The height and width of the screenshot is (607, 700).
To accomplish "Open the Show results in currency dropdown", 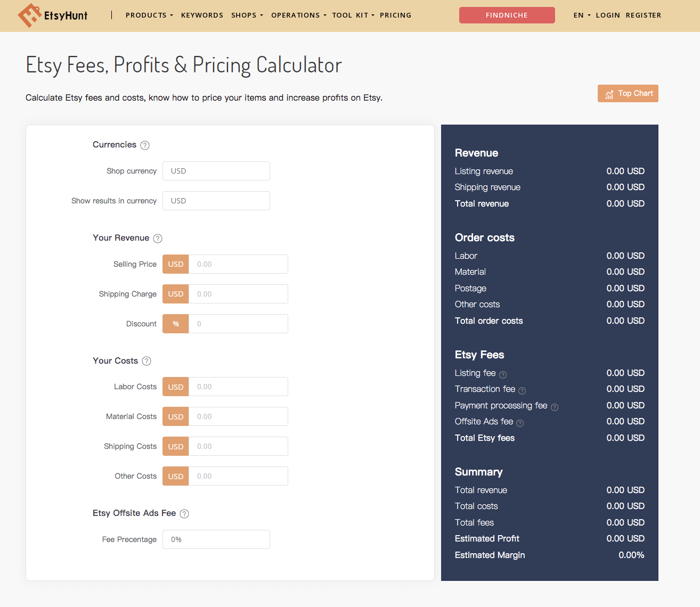I will 216,201.
